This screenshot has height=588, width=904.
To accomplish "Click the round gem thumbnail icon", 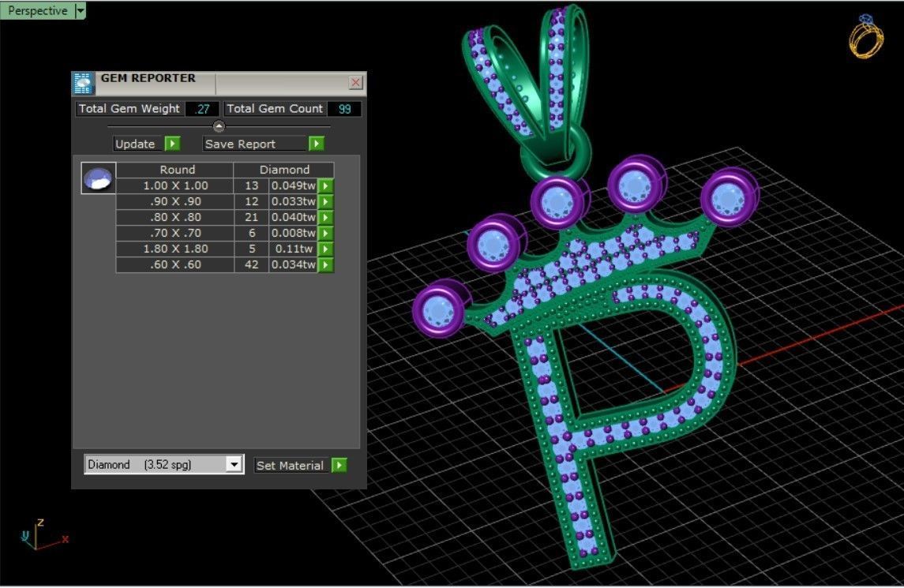I will pos(98,178).
